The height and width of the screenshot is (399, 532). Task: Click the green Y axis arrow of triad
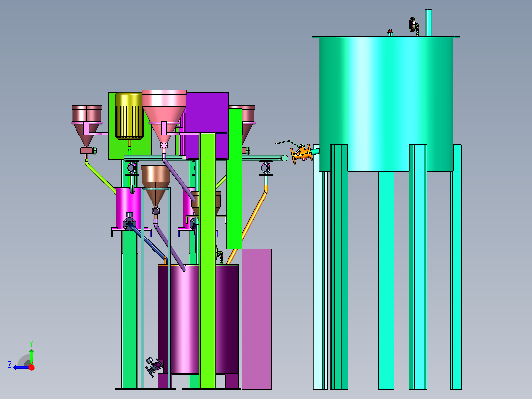click(x=31, y=356)
